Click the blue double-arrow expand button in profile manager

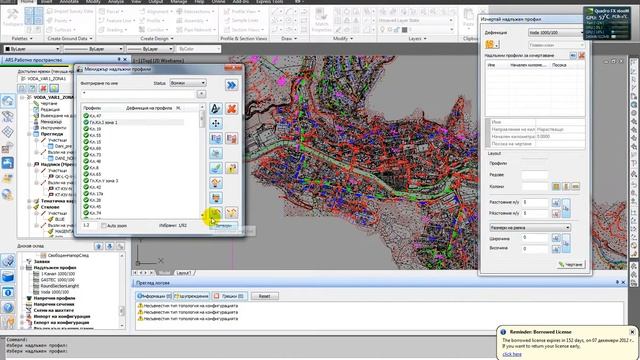click(x=231, y=85)
